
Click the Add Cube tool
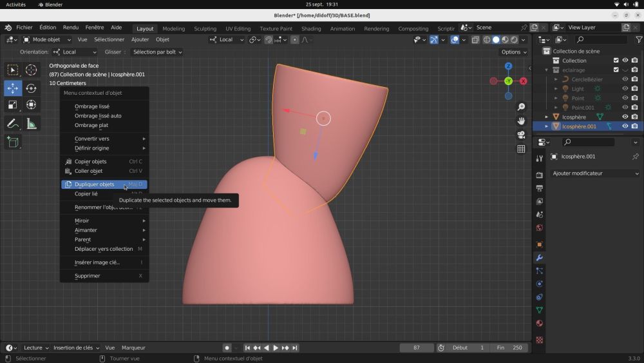pyautogui.click(x=13, y=142)
